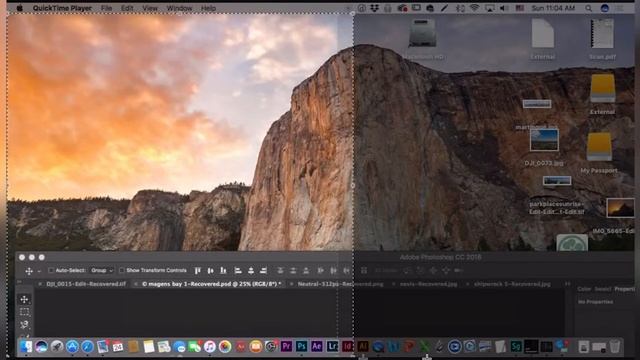This screenshot has height=360, width=640.
Task: Click Distribute Bottom Edges icon
Action: click(306, 271)
